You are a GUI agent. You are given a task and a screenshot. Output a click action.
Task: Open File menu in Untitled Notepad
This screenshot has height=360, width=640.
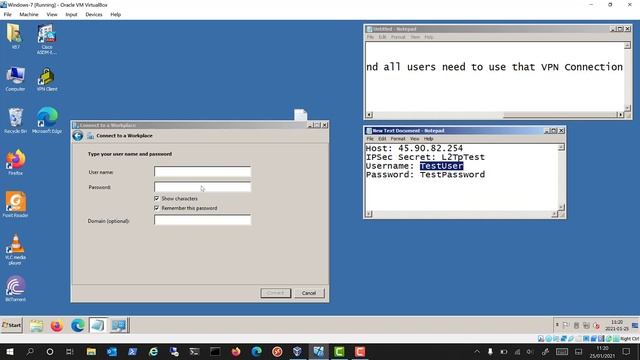click(370, 37)
